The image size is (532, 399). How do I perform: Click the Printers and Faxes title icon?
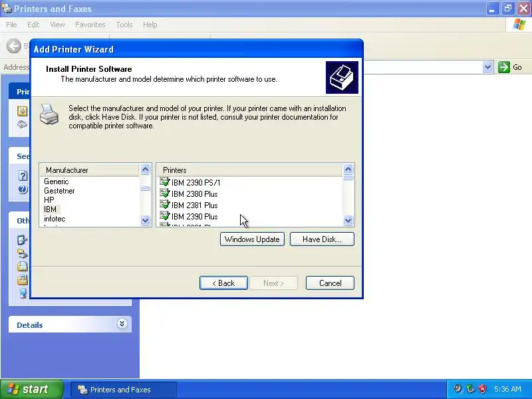[6, 8]
